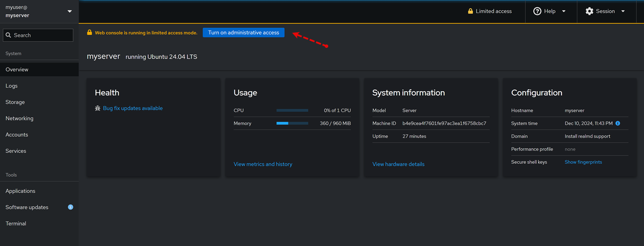Click the Machine ID value b4e9cea4f7601fe97ac3ea1f6758cbc7

point(444,123)
